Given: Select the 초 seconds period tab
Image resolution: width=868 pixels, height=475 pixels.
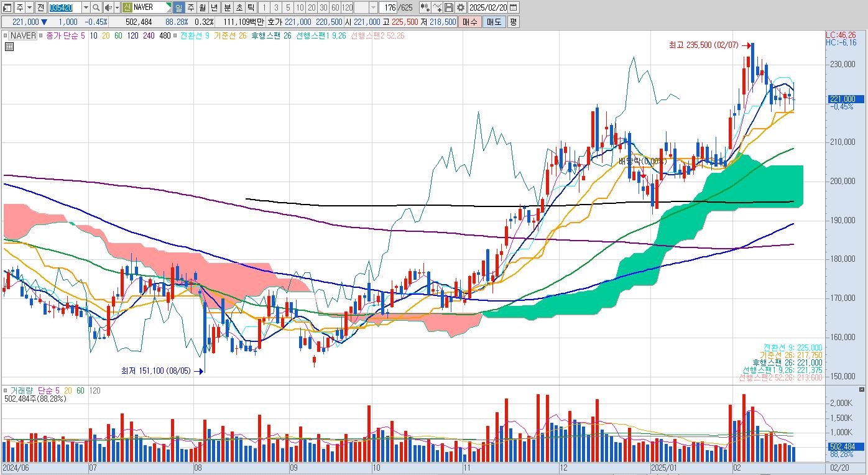Looking at the screenshot, I should (x=239, y=7).
